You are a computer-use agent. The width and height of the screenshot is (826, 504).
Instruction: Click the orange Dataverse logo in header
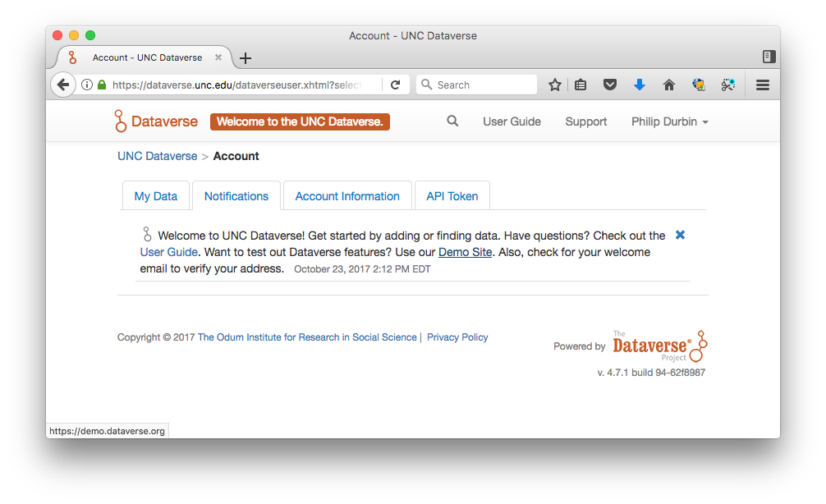click(121, 121)
